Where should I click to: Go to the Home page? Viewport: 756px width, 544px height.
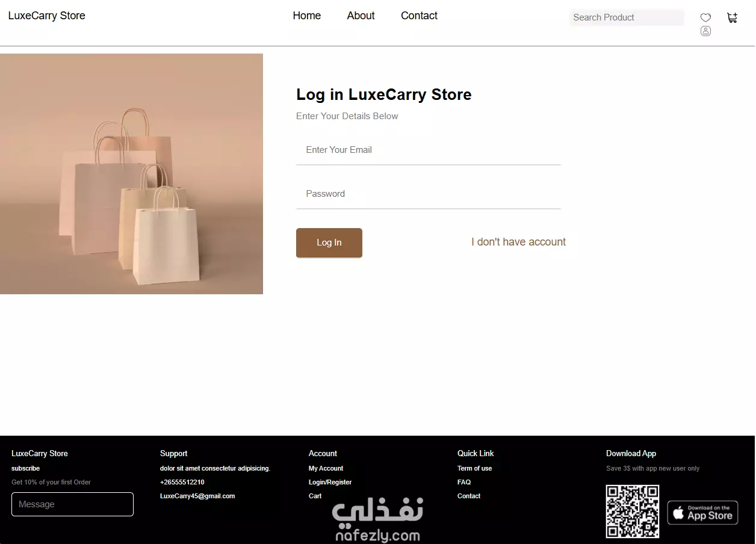click(307, 16)
